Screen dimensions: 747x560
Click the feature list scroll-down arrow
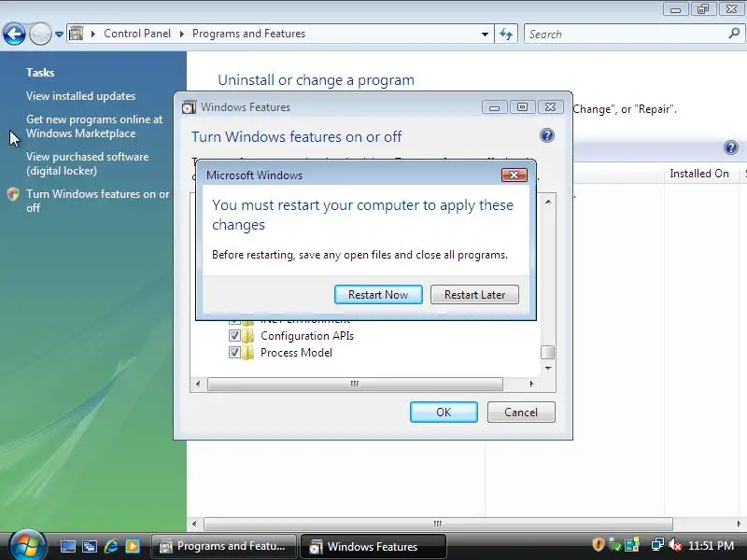click(548, 368)
